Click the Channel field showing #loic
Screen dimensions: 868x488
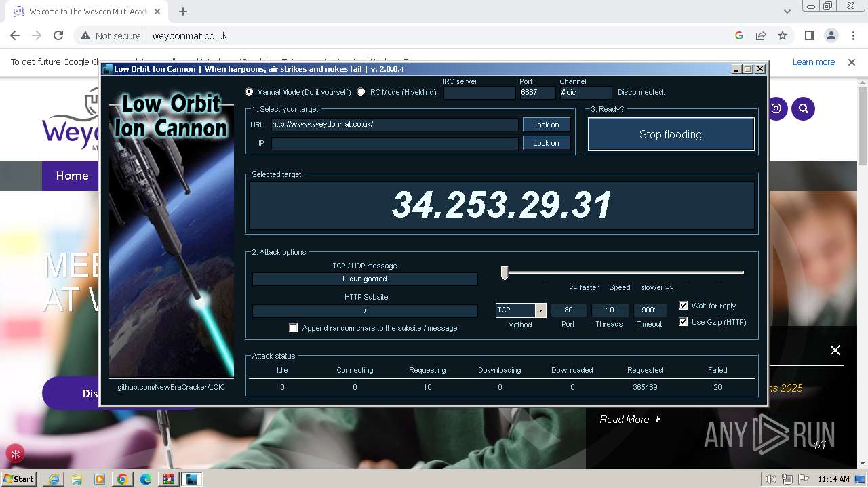pyautogui.click(x=585, y=93)
